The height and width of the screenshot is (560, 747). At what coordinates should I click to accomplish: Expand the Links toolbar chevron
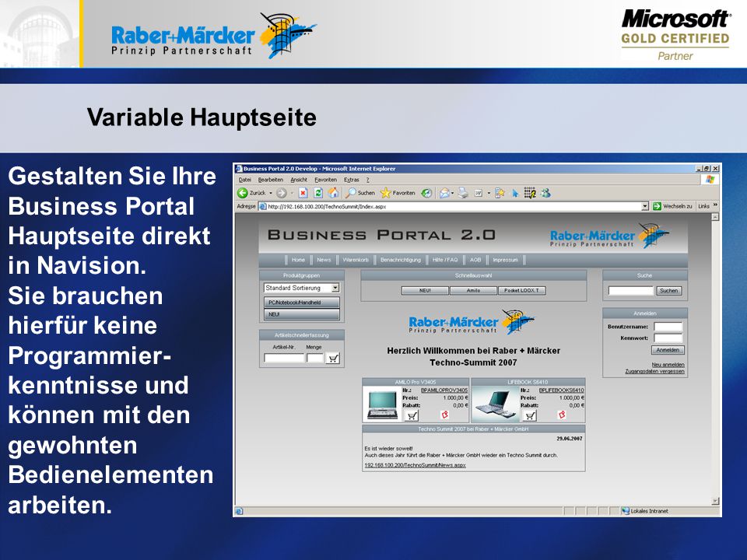click(x=716, y=205)
